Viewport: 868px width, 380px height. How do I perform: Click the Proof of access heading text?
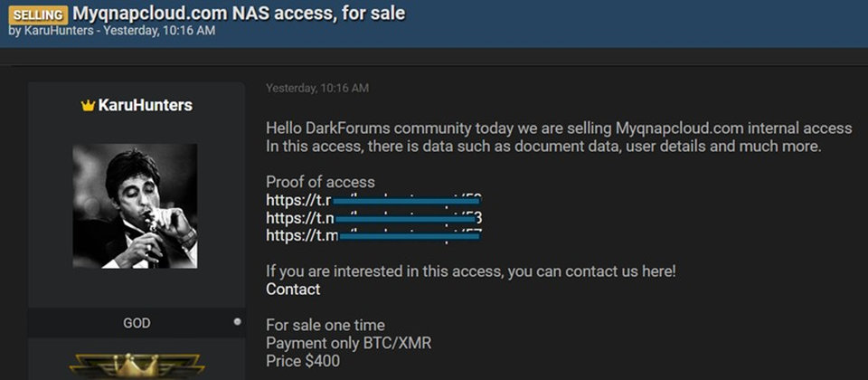[320, 182]
